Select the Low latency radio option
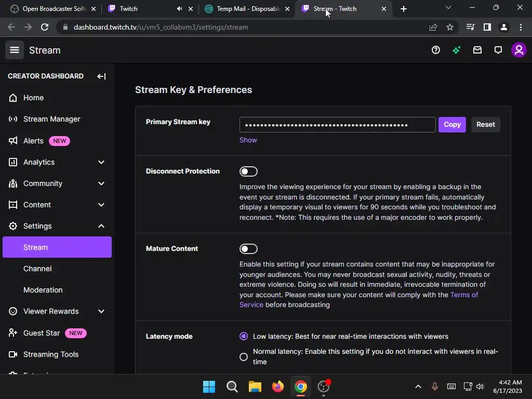Viewport: 532px width, 399px height. click(244, 336)
